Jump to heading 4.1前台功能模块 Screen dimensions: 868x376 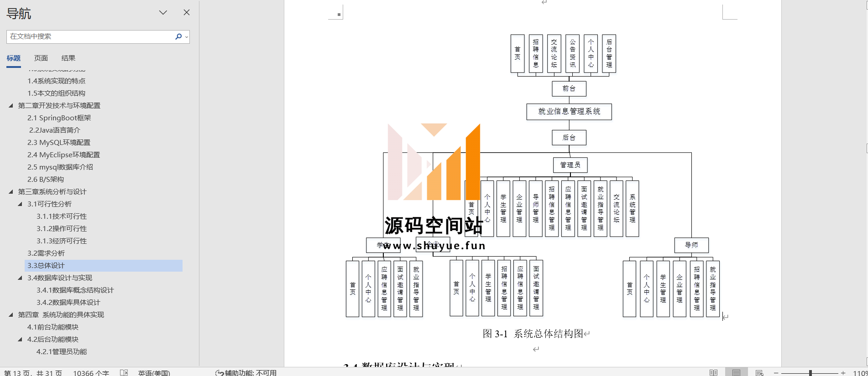coord(52,327)
